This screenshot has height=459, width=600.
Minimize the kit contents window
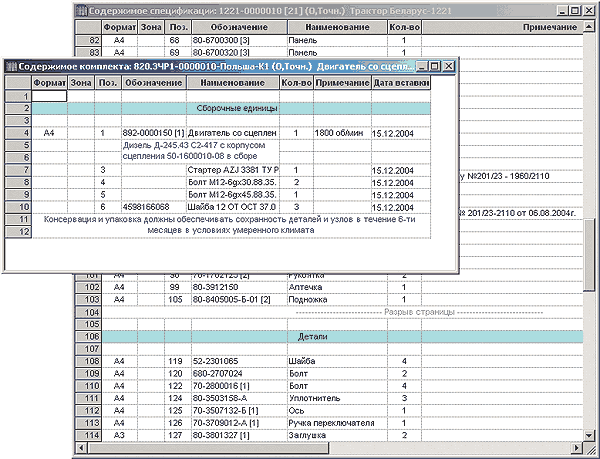422,67
